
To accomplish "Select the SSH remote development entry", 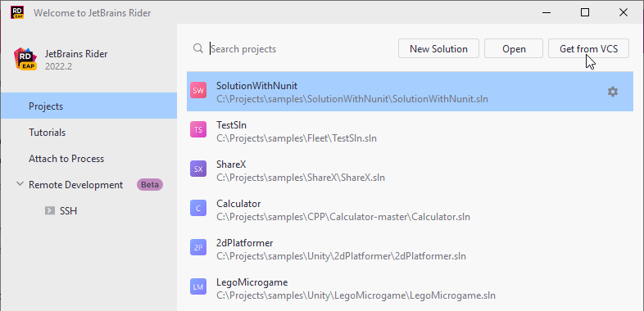I will coord(61,211).
